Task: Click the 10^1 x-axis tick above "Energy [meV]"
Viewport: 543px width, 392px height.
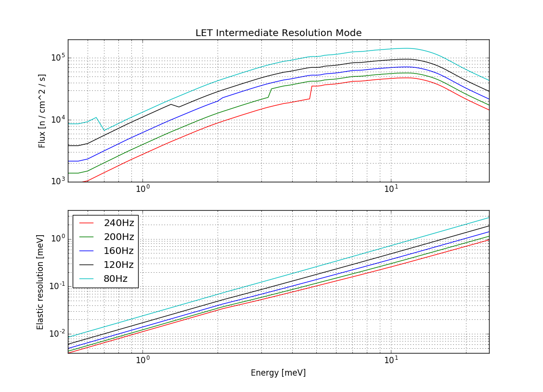Action: pyautogui.click(x=391, y=360)
